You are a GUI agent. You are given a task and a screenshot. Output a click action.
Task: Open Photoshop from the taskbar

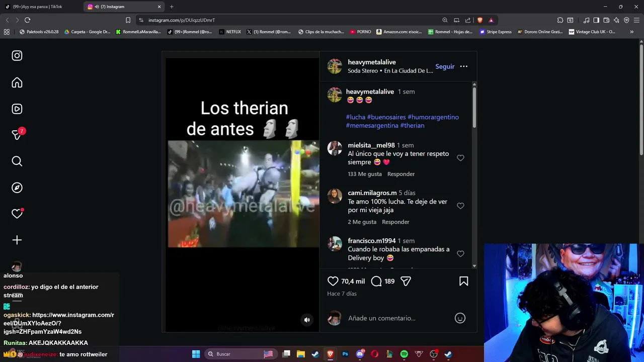(x=345, y=354)
